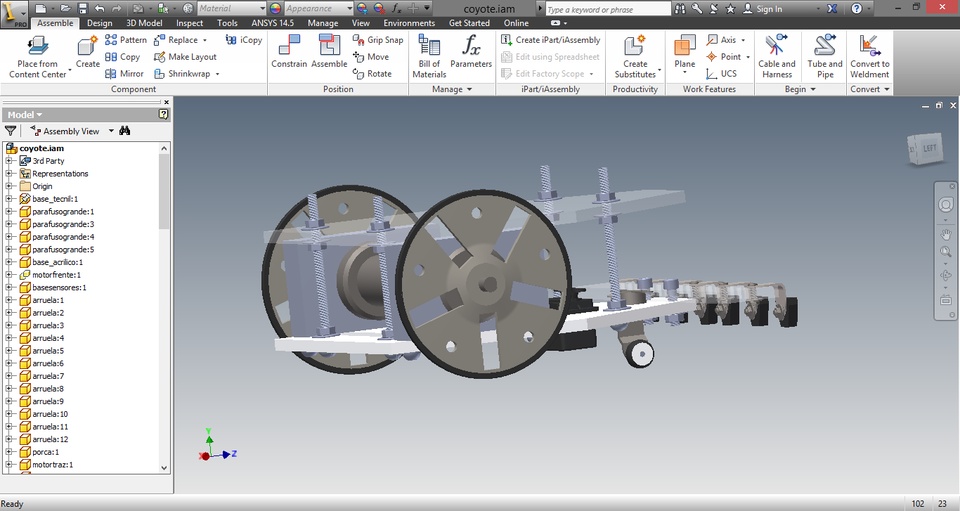960x511 pixels.
Task: Expand the Representations tree node
Action: tap(9, 174)
